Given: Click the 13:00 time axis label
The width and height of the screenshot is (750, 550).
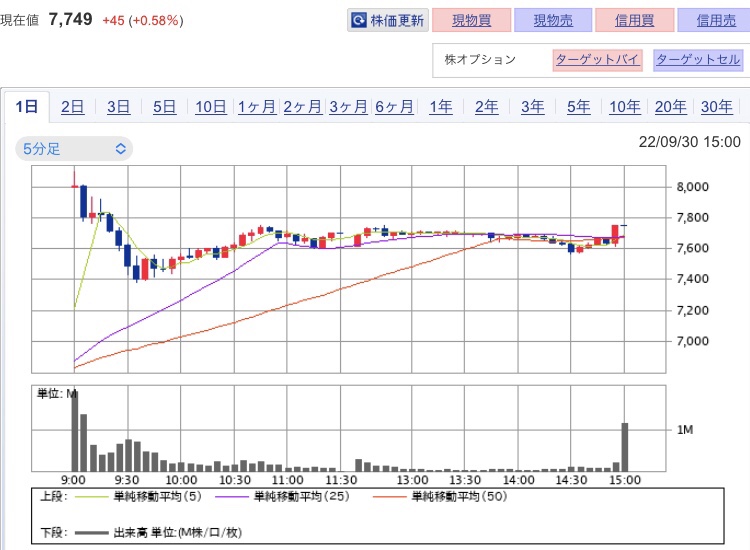Looking at the screenshot, I should [x=412, y=480].
